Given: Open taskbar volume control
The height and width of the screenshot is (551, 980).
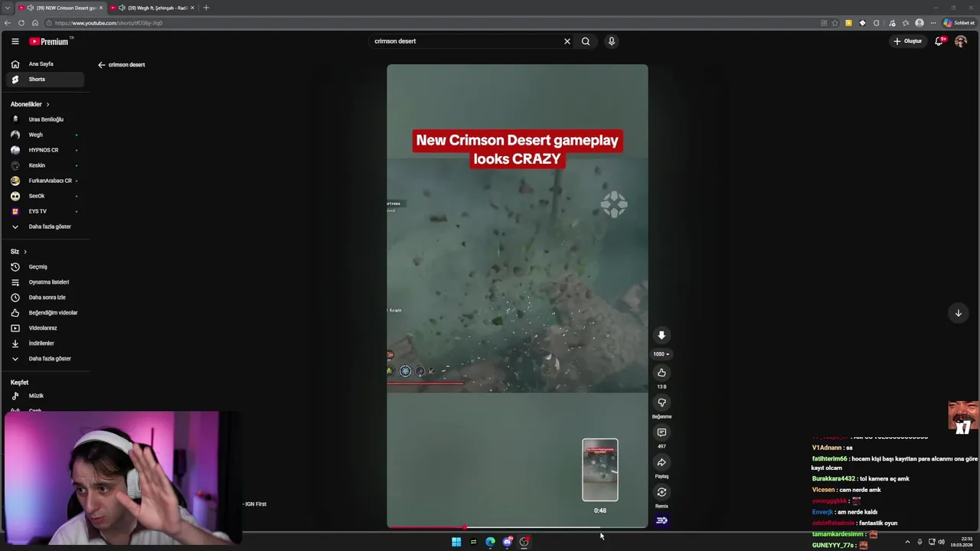Looking at the screenshot, I should point(941,542).
